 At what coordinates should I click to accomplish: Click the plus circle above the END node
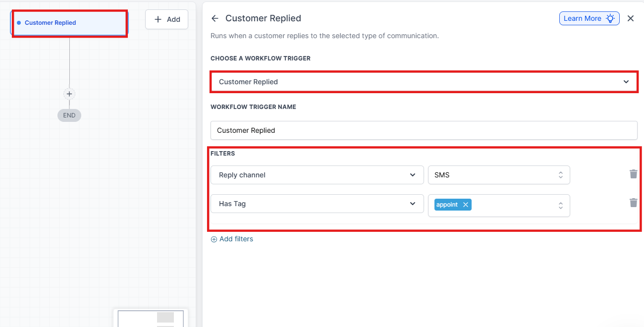[x=69, y=94]
